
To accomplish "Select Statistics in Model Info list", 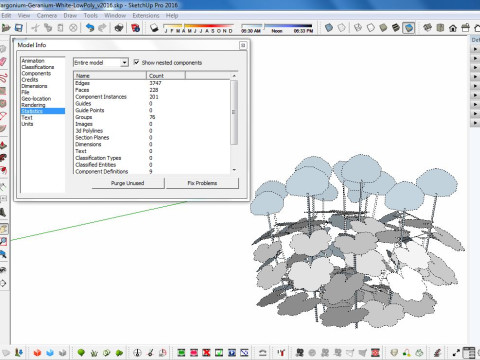I will pyautogui.click(x=43, y=111).
